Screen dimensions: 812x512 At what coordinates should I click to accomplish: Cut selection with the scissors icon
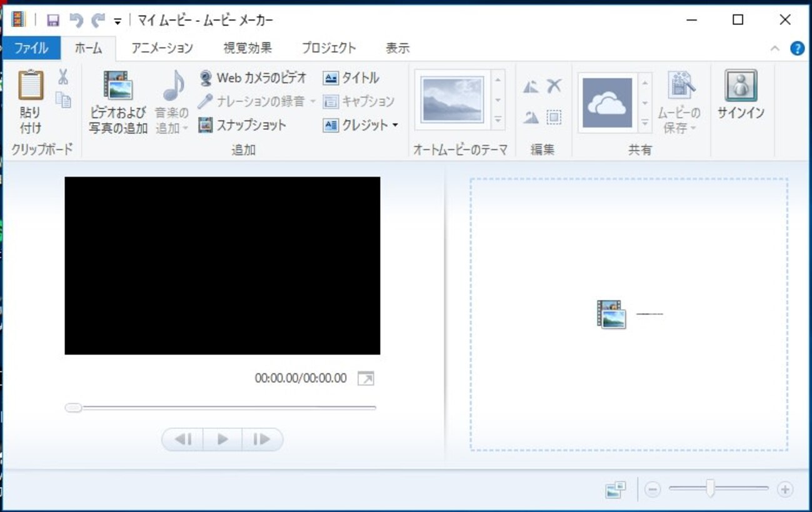coord(63,77)
